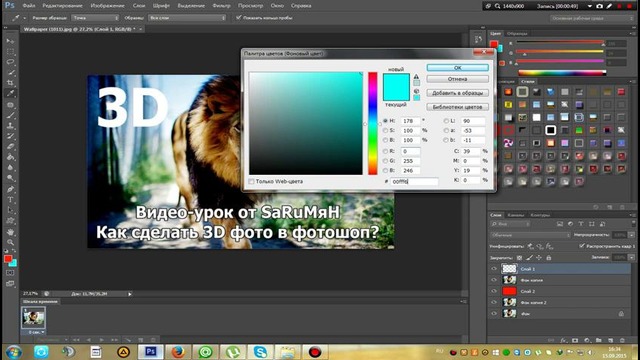Switch to the Контуры tab
This screenshot has width=640, height=360.
(x=540, y=215)
